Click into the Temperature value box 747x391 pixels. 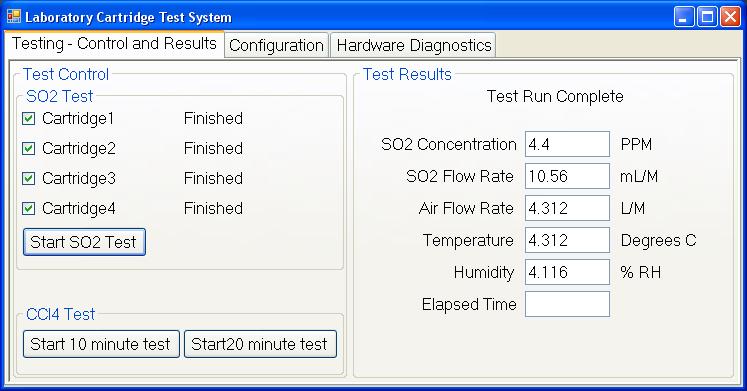[567, 240]
